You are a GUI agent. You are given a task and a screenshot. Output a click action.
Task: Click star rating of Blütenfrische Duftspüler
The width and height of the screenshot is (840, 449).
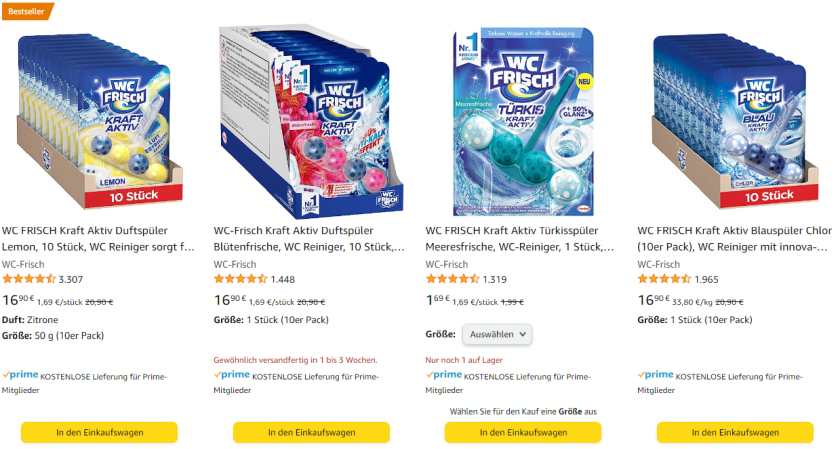(241, 279)
